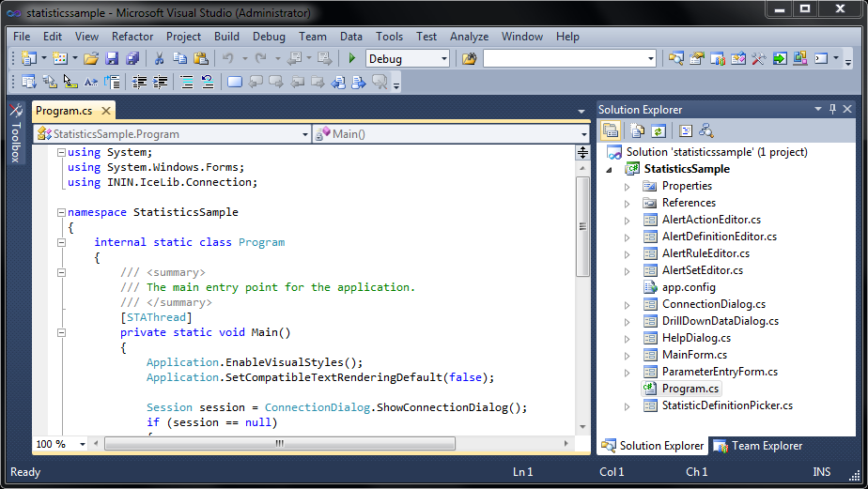This screenshot has width=868, height=489.
Task: Click the Save All toolbar icon
Action: tap(132, 58)
